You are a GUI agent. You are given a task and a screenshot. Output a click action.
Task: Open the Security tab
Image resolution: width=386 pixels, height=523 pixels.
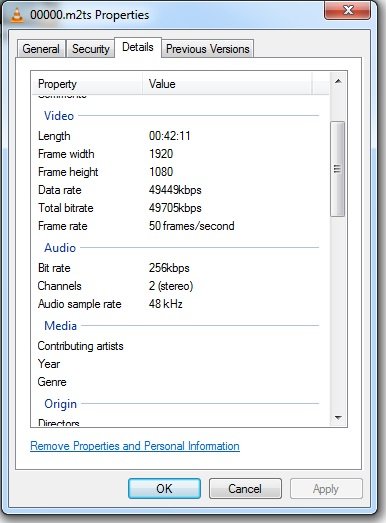coord(91,49)
